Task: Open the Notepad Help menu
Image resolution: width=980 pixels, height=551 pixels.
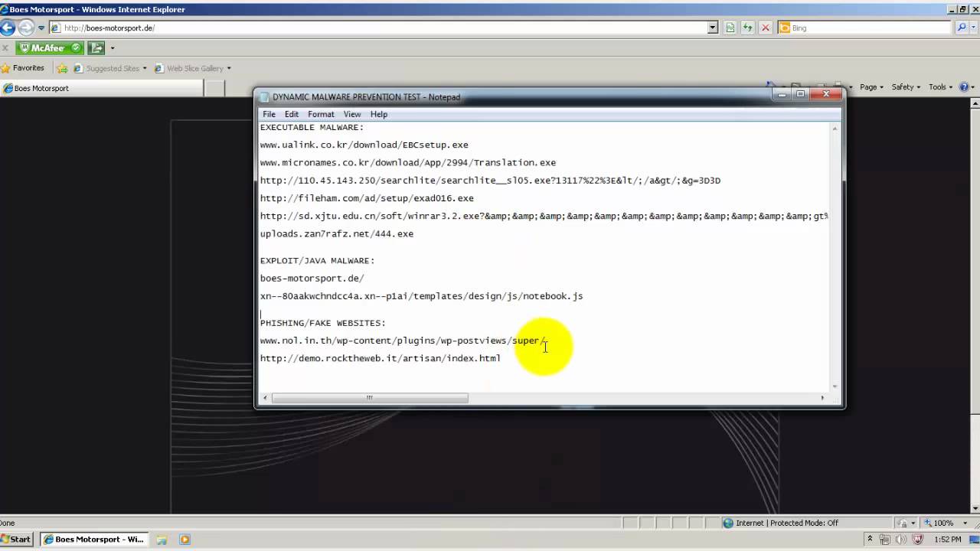Action: [x=379, y=114]
